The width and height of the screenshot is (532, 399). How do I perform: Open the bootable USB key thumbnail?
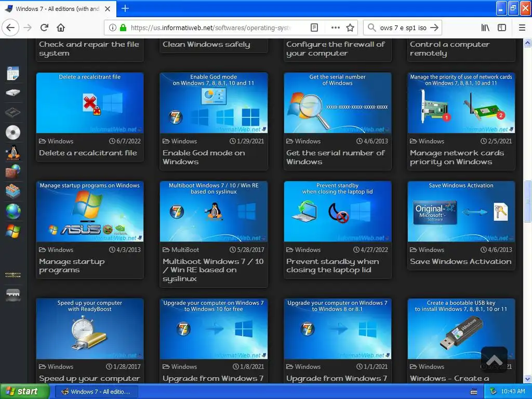click(x=461, y=328)
